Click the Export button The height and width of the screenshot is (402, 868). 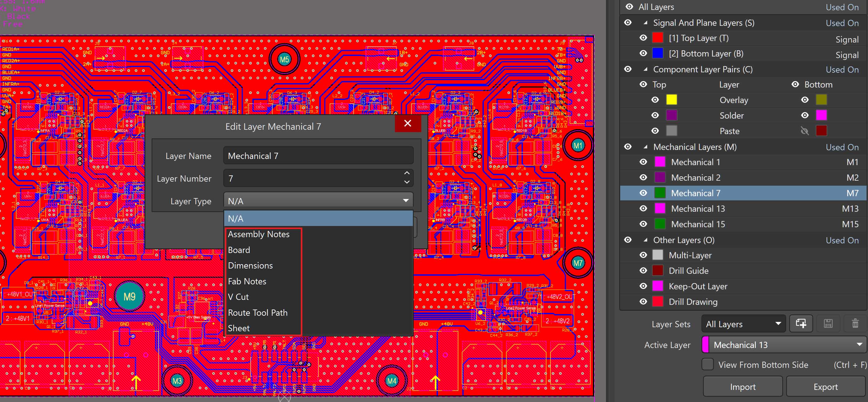click(x=825, y=386)
